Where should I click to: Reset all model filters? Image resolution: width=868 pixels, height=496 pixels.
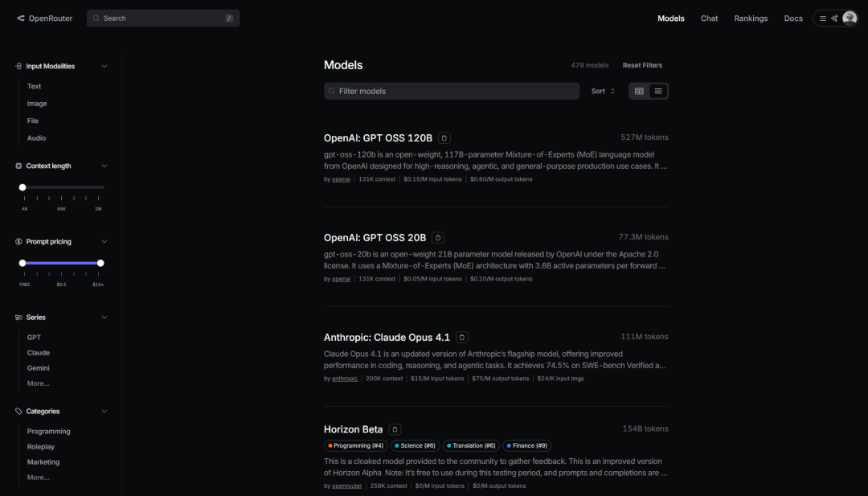point(642,65)
